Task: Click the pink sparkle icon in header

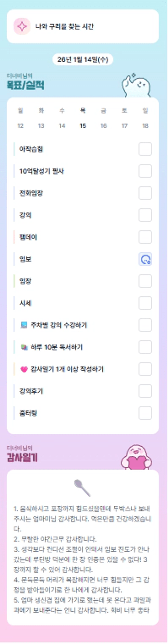Action: pyautogui.click(x=22, y=26)
